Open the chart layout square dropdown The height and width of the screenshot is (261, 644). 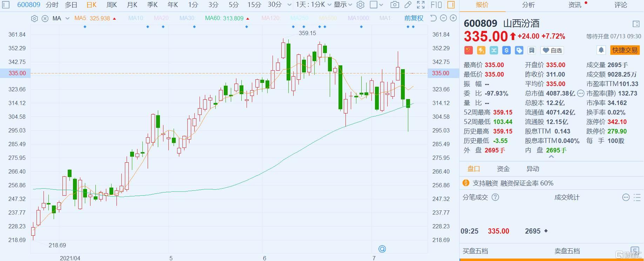(x=377, y=5)
